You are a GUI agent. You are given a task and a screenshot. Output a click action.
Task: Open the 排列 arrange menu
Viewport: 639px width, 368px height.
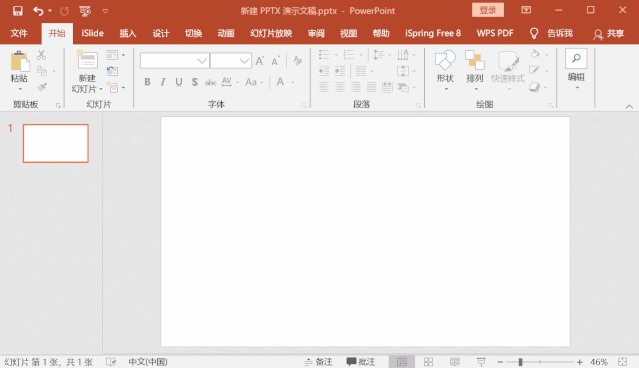click(475, 70)
